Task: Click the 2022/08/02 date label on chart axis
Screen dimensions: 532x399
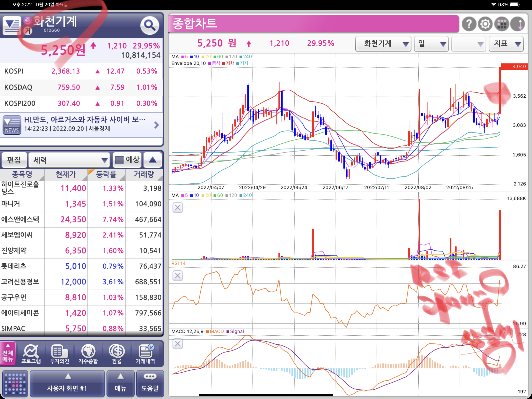Action: pos(418,187)
